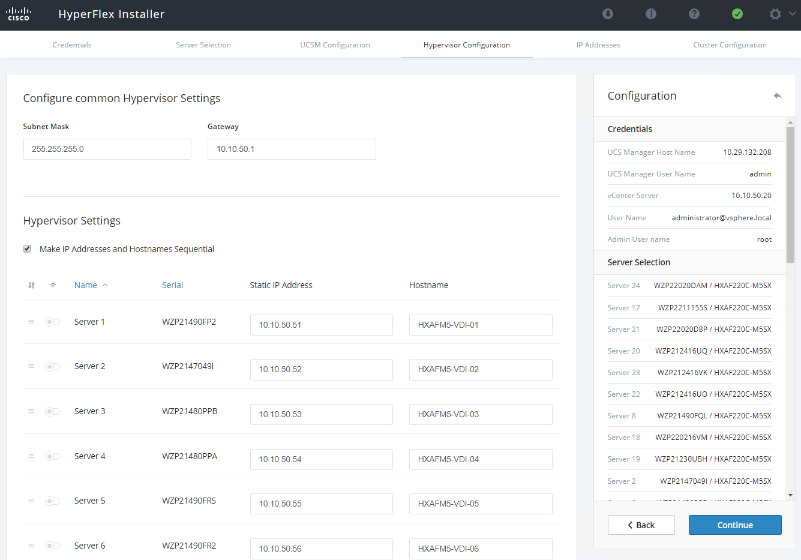
Task: Edit hostname field HXAFM5-VDI-01
Action: 481,325
